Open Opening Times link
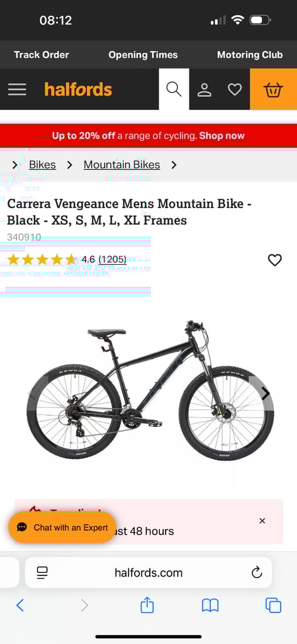Screen dimensions: 297x644 pyautogui.click(x=143, y=55)
